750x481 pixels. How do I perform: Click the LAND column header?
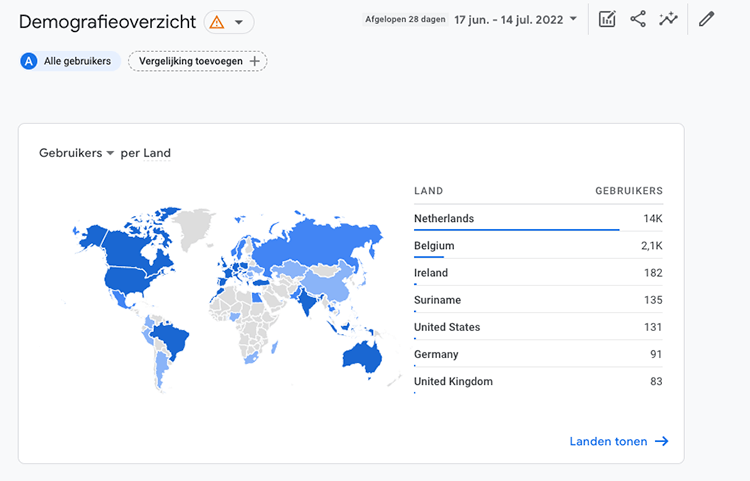[428, 191]
